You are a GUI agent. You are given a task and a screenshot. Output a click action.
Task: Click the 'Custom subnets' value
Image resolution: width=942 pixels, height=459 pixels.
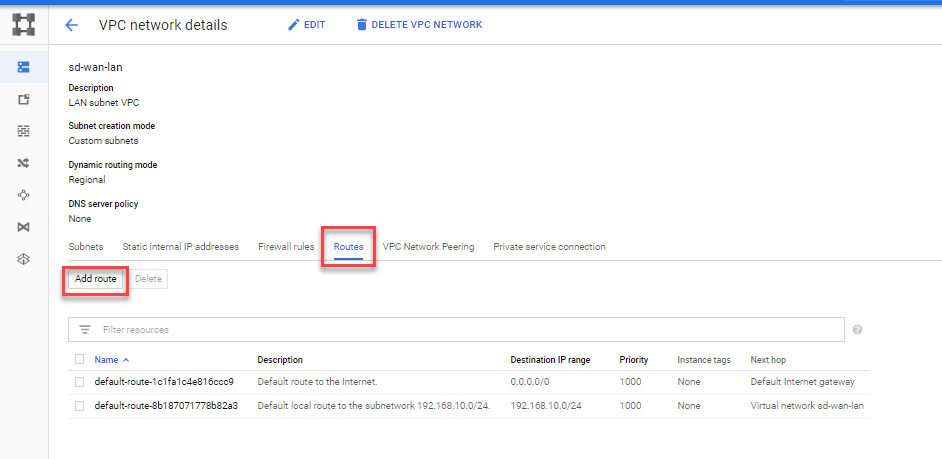[x=103, y=141]
